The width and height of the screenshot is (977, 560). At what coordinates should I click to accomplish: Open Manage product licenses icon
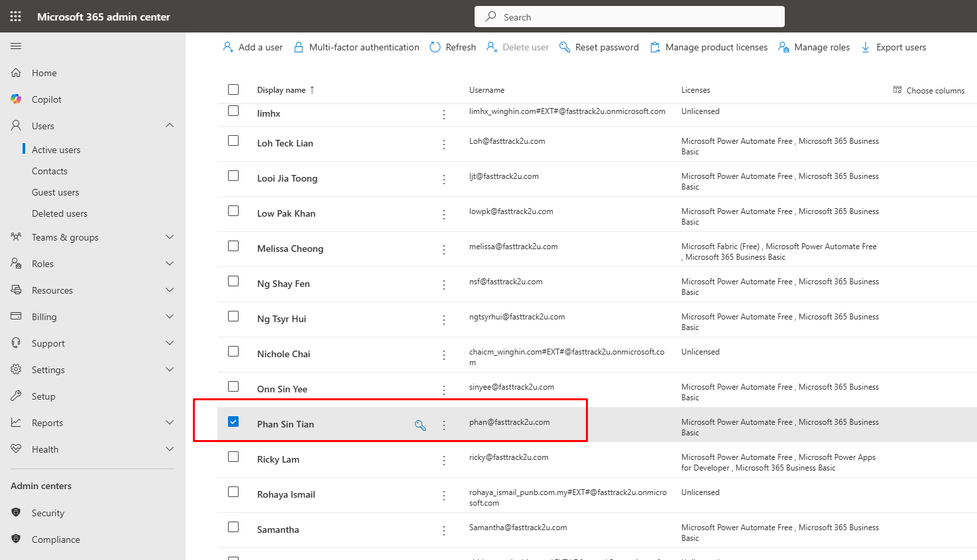click(655, 47)
